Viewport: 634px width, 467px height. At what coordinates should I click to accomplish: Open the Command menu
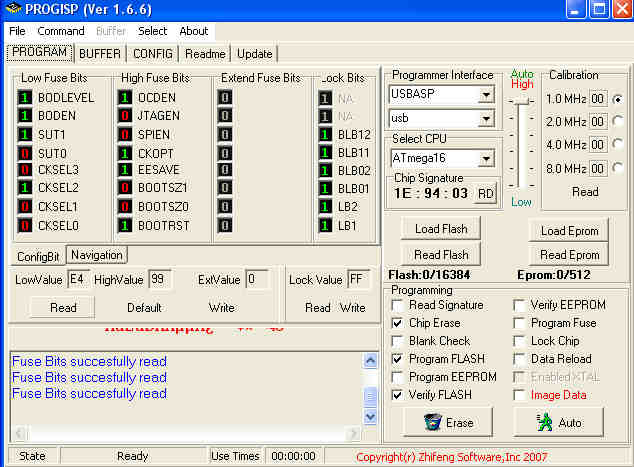[x=61, y=31]
